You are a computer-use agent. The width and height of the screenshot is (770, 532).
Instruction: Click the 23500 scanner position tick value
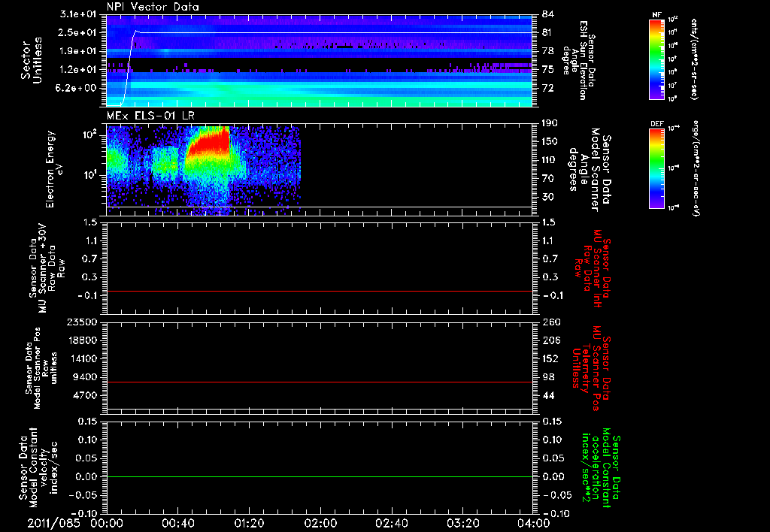click(81, 322)
